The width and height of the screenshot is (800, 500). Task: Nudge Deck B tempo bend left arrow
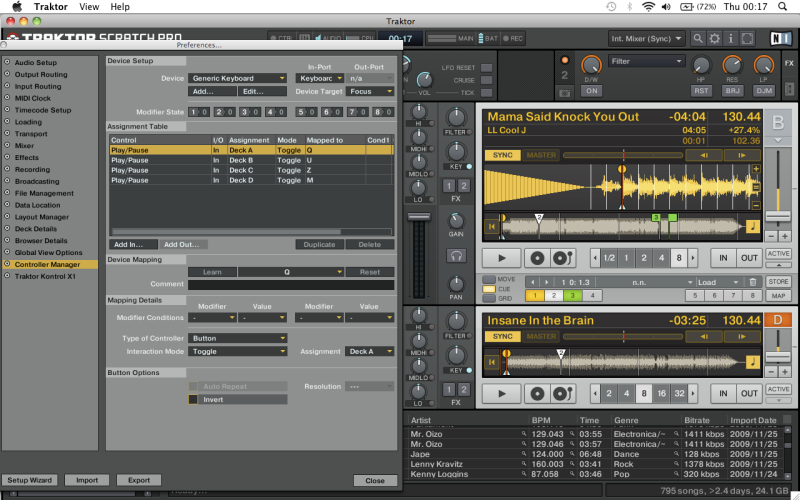pos(704,155)
